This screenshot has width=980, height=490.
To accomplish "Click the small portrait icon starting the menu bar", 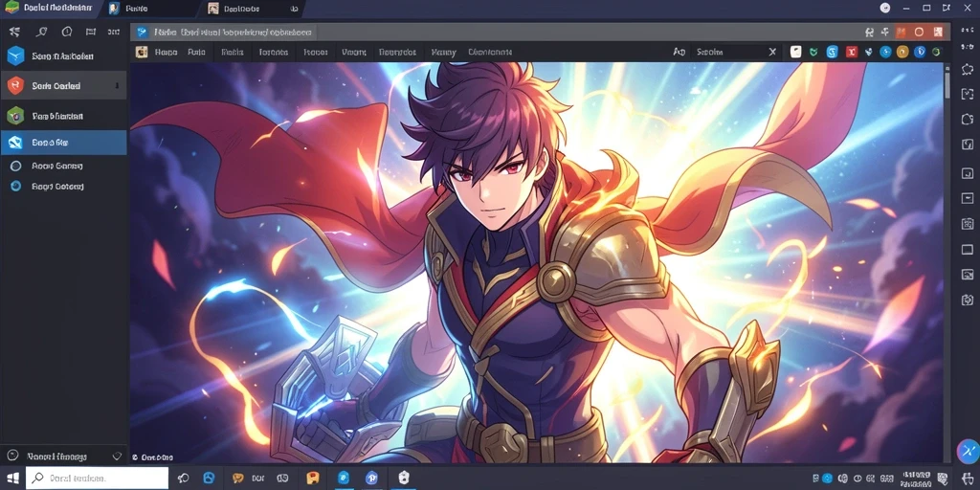I will coord(142,53).
